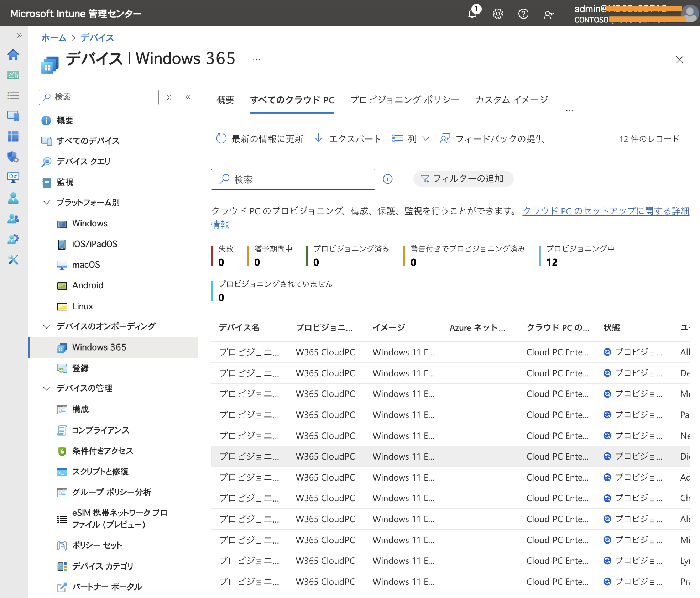Open Devices icon in left rail
This screenshot has height=598, width=700.
[13, 116]
